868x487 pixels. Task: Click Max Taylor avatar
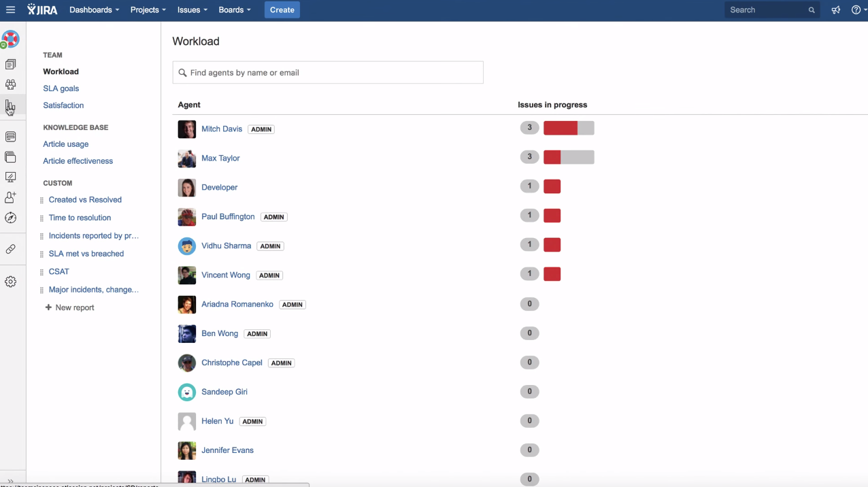tap(187, 158)
